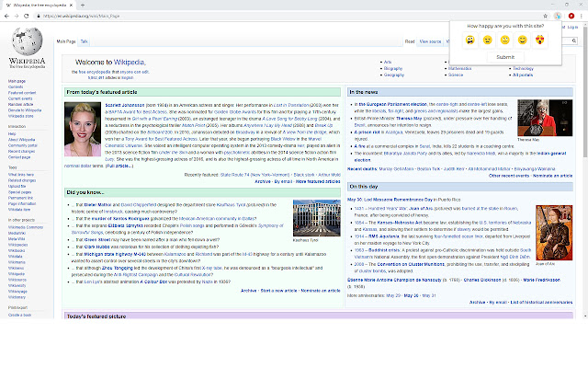
Task: Click the Random article sidebar link
Action: pyautogui.click(x=20, y=102)
